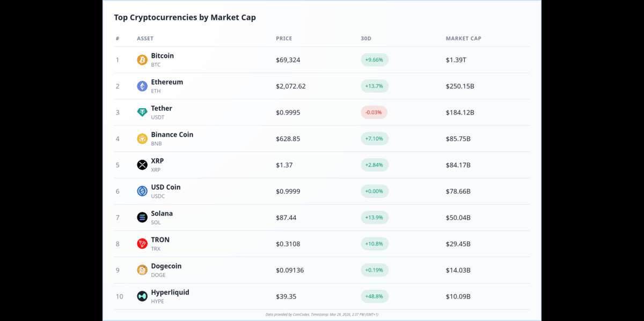Sort by the PRICE column header
Image resolution: width=644 pixels, height=321 pixels.
tap(284, 39)
